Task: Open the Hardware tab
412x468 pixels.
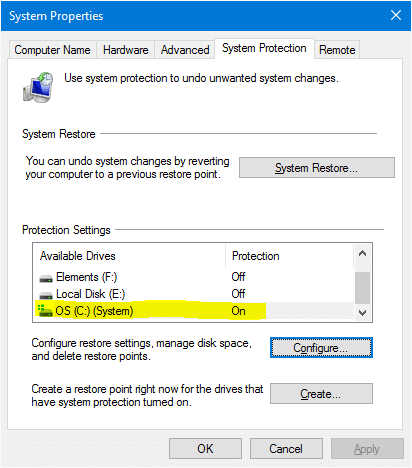Action: 126,50
